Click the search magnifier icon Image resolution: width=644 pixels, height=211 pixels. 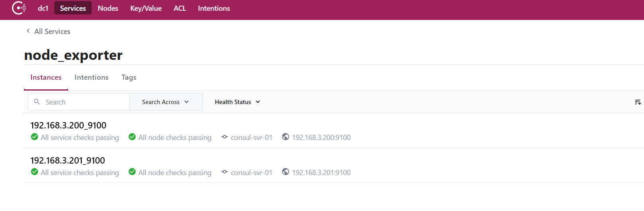click(37, 102)
